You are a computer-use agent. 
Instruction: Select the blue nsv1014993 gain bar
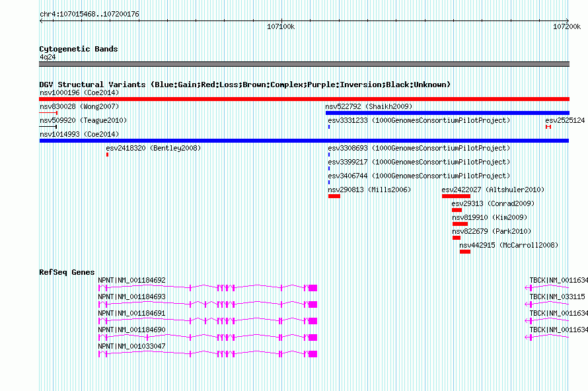304,141
